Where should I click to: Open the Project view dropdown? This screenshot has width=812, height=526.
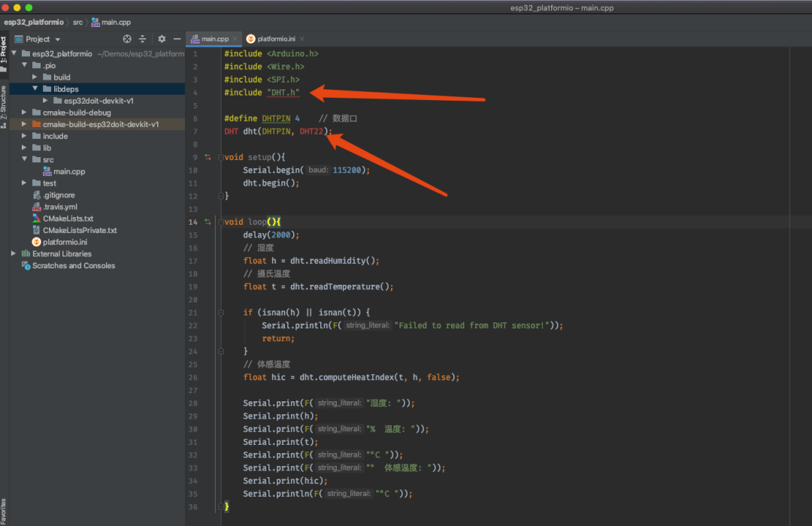click(x=58, y=39)
